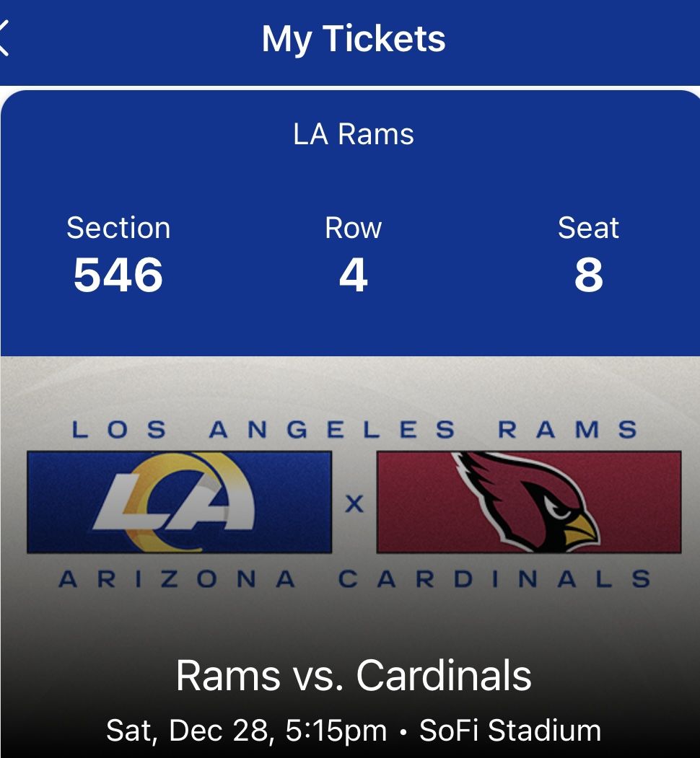The height and width of the screenshot is (758, 700).
Task: Tap the Arizona Cardinals bird logo
Action: [529, 502]
